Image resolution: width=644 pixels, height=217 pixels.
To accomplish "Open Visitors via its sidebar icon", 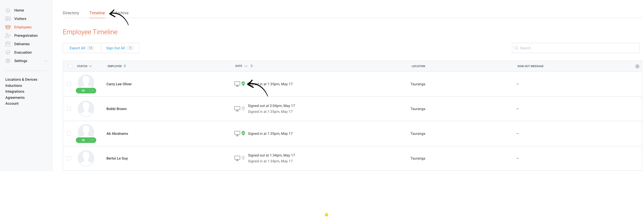I will tap(8, 19).
